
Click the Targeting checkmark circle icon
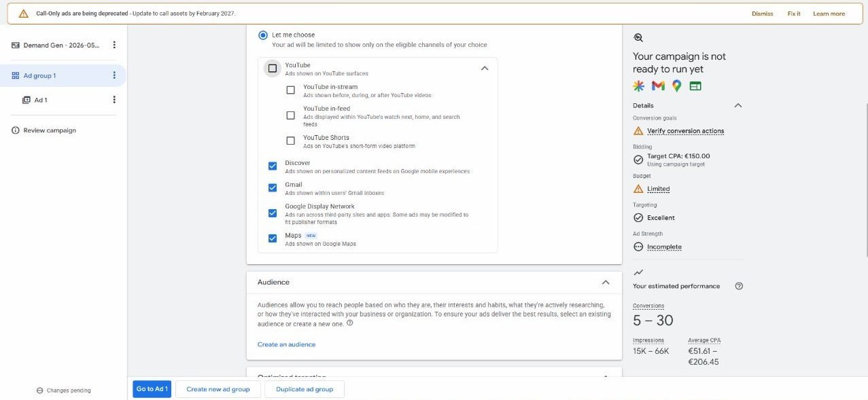[x=638, y=218]
